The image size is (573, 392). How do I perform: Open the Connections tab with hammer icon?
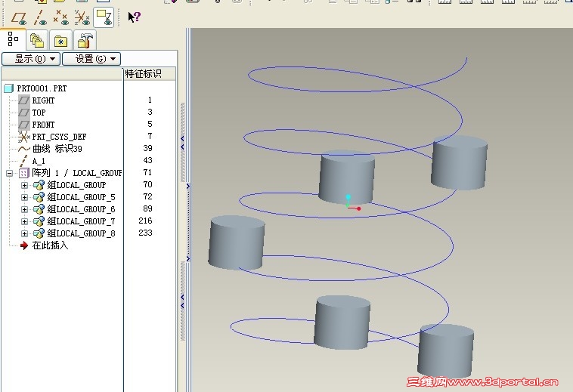point(85,40)
